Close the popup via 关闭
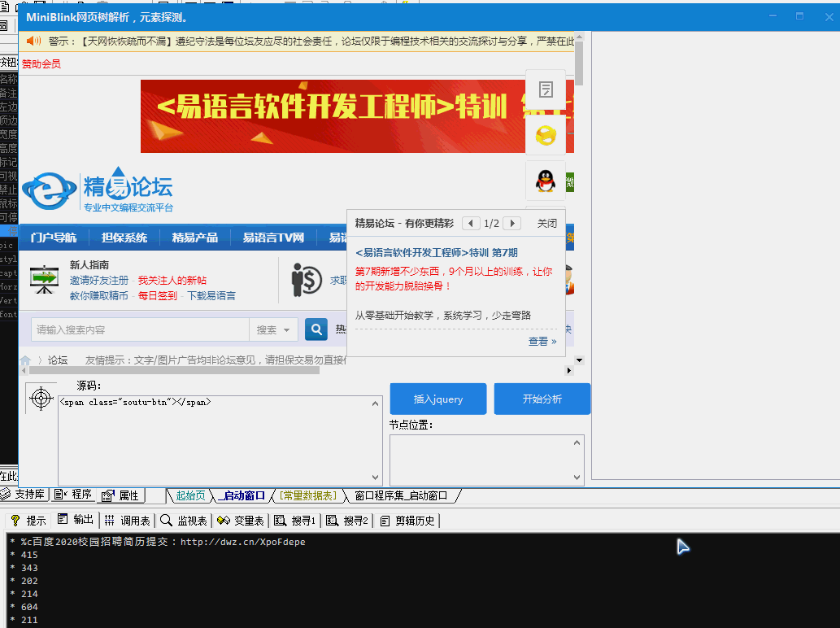Image resolution: width=840 pixels, height=628 pixels. (x=547, y=224)
